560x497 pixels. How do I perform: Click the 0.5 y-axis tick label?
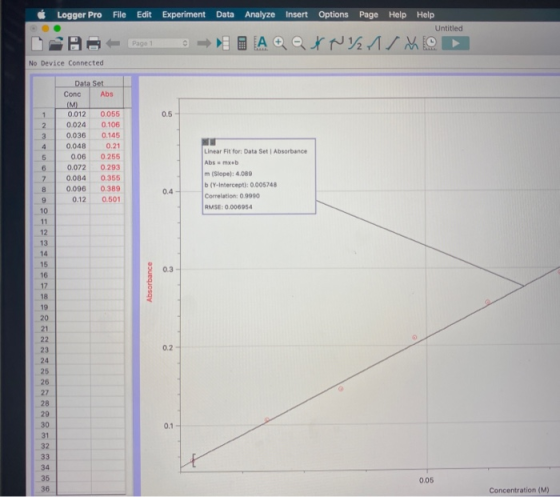(167, 114)
